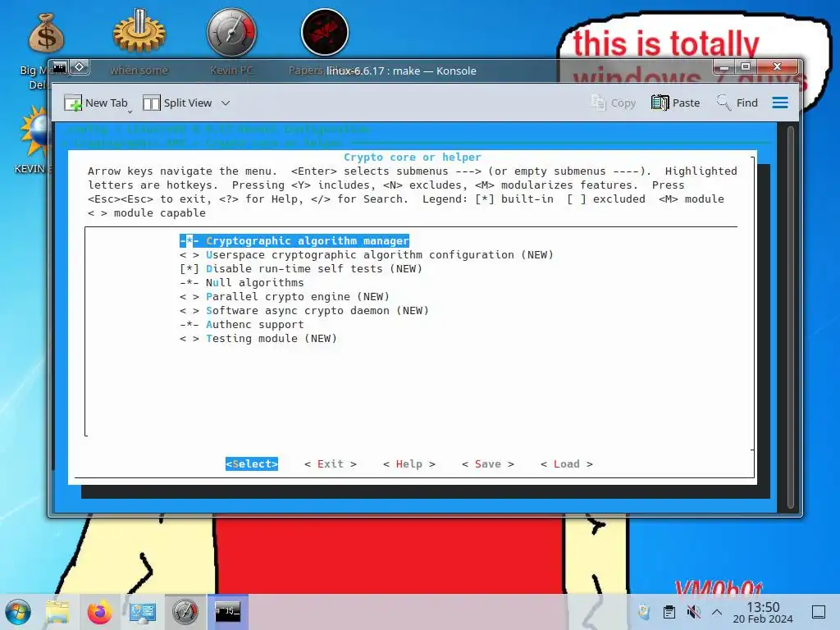This screenshot has height=630, width=840.
Task: Select the Null algorithms entry
Action: pyautogui.click(x=242, y=283)
